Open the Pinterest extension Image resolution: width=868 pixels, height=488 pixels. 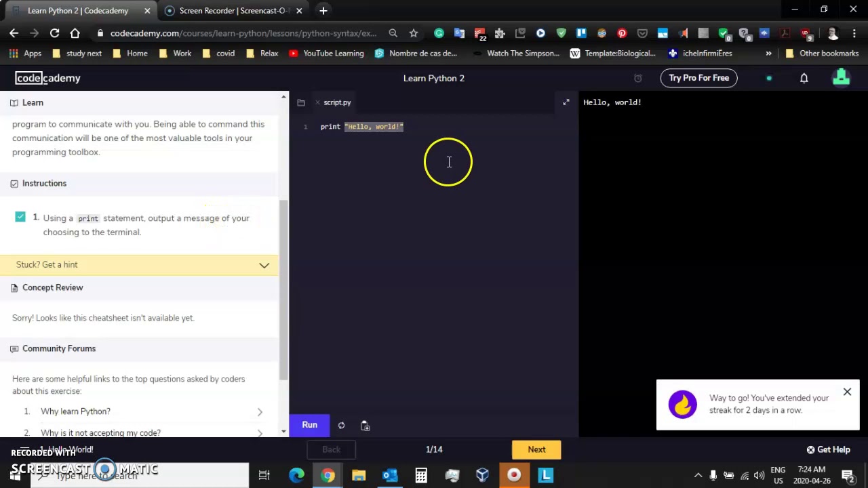622,33
